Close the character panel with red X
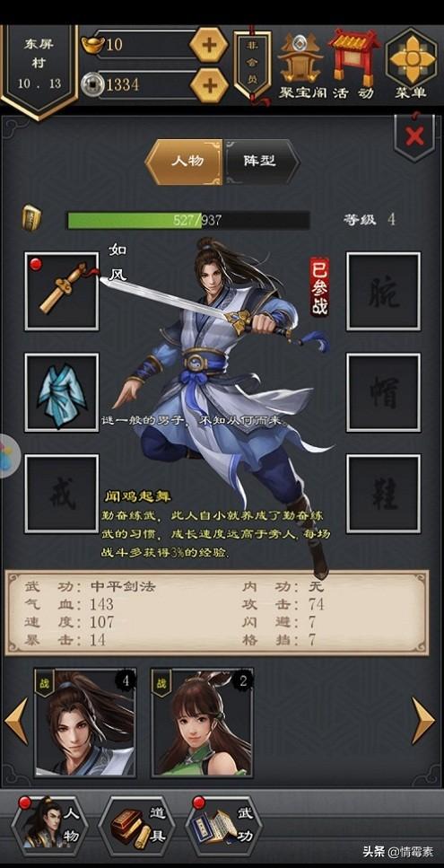Image resolution: width=444 pixels, height=868 pixels. click(x=414, y=136)
